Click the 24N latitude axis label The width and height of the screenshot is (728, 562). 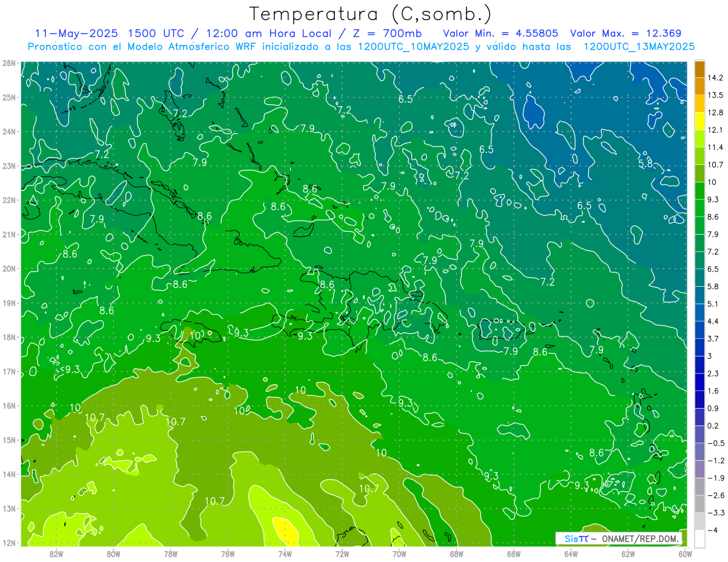click(8, 132)
